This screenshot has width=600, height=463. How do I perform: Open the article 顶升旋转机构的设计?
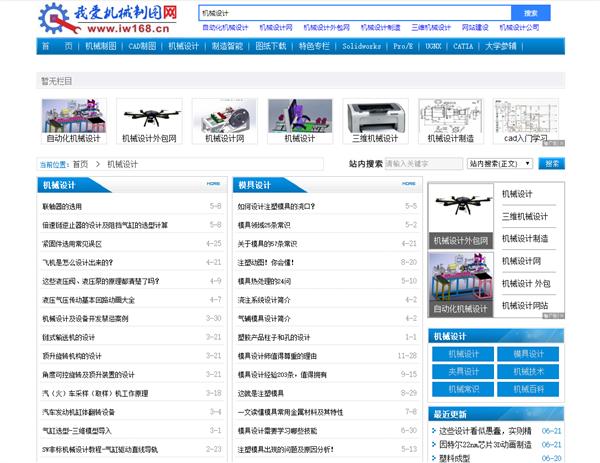pos(72,356)
